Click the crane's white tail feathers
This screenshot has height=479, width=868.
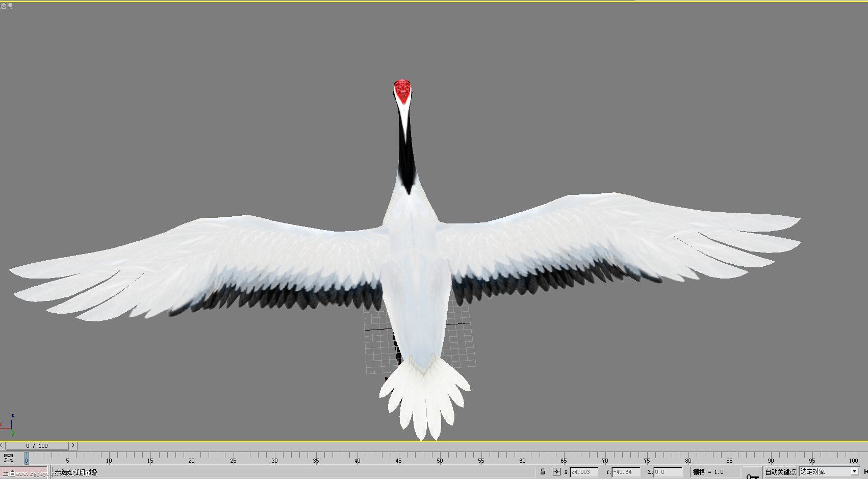click(425, 398)
